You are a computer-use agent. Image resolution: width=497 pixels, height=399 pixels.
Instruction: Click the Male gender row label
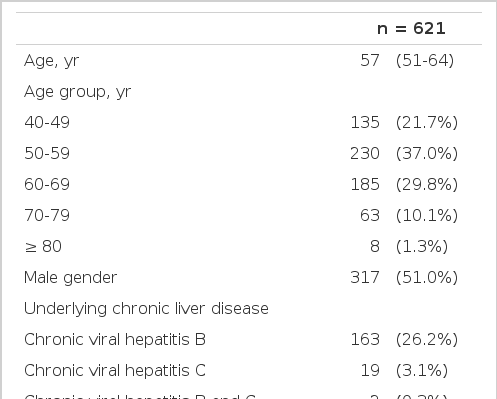(71, 278)
